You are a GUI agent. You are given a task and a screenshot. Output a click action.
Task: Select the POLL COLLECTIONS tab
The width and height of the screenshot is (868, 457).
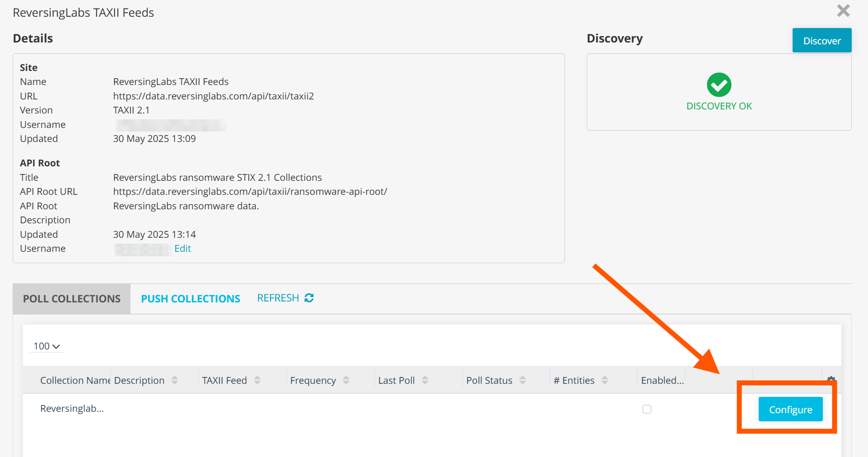[71, 298]
